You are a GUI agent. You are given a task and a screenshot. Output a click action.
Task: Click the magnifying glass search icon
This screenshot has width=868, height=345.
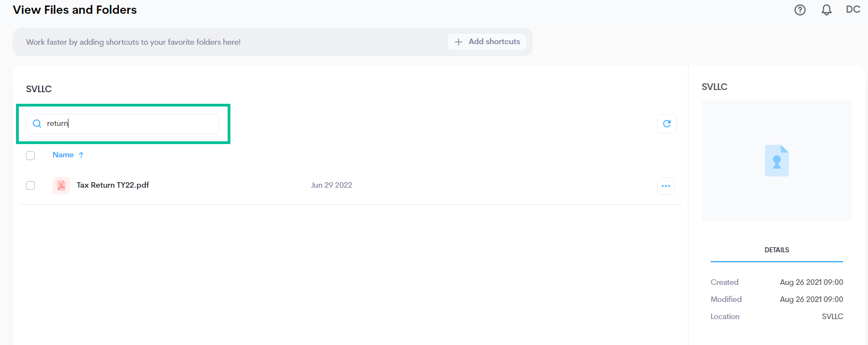coord(37,124)
